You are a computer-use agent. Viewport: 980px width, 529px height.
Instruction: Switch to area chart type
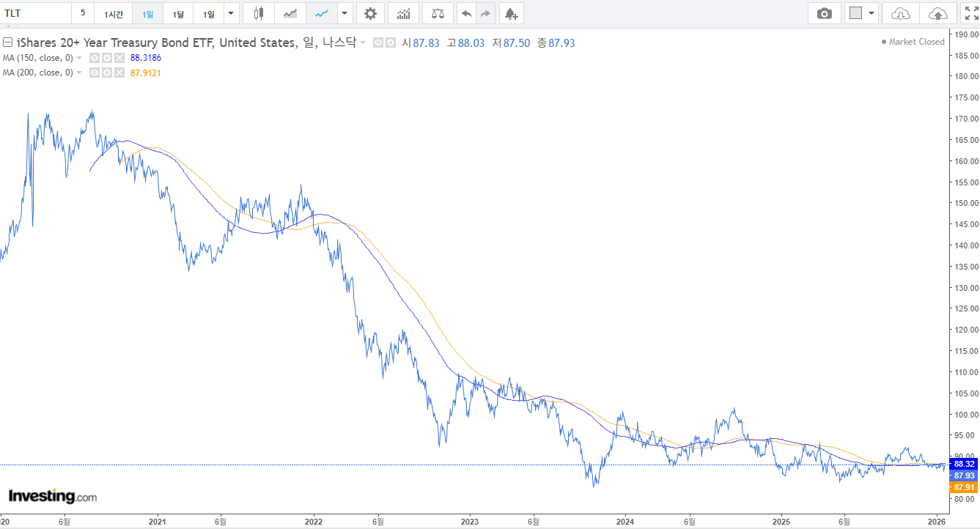[x=291, y=13]
